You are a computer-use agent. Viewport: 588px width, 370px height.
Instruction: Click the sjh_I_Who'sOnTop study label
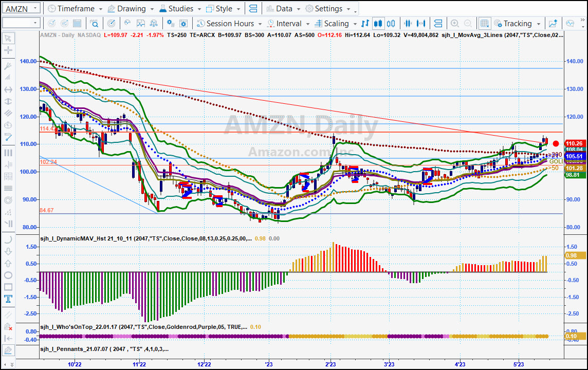[x=143, y=327]
